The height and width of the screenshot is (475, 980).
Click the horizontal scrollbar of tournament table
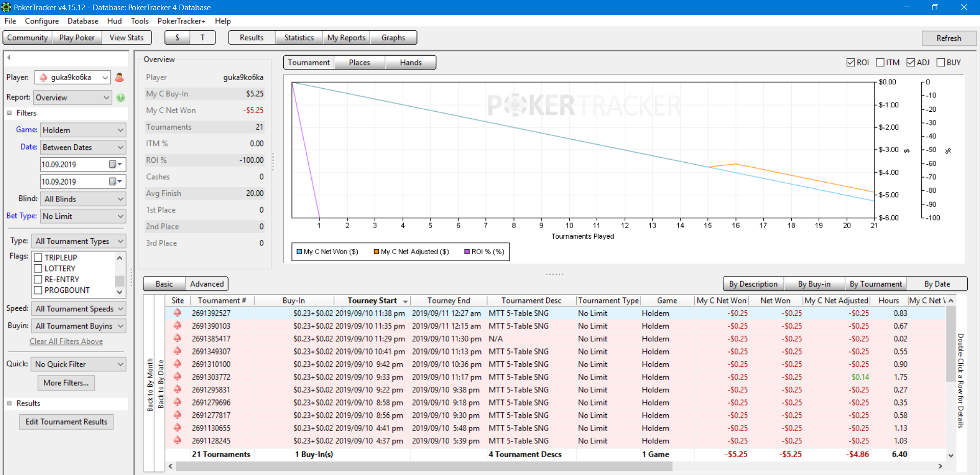tap(425, 466)
